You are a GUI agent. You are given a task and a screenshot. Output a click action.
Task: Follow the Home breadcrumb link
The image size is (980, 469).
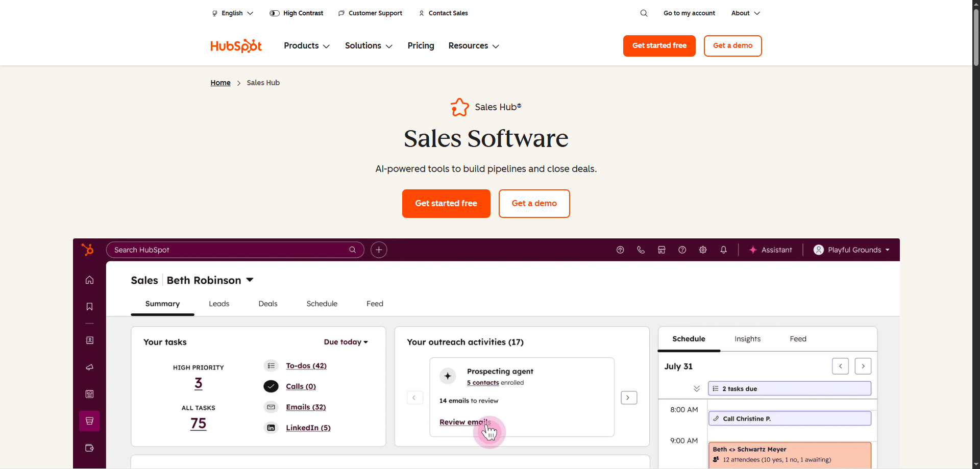tap(220, 83)
